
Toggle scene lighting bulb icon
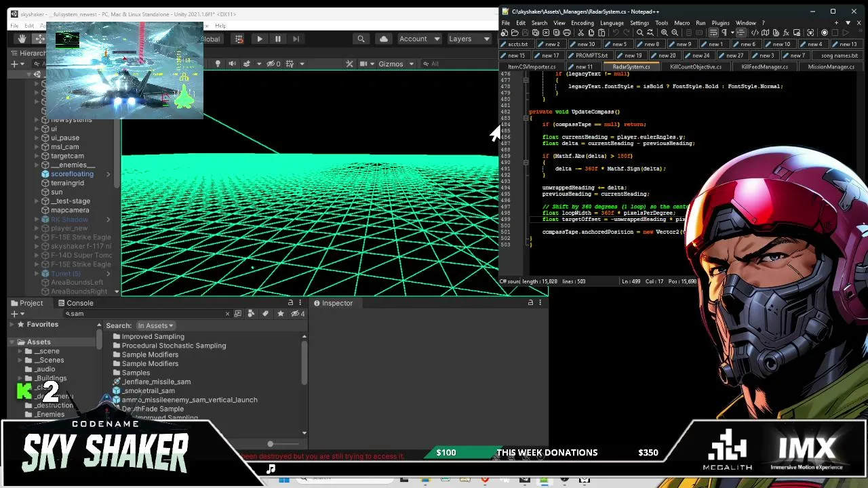218,64
